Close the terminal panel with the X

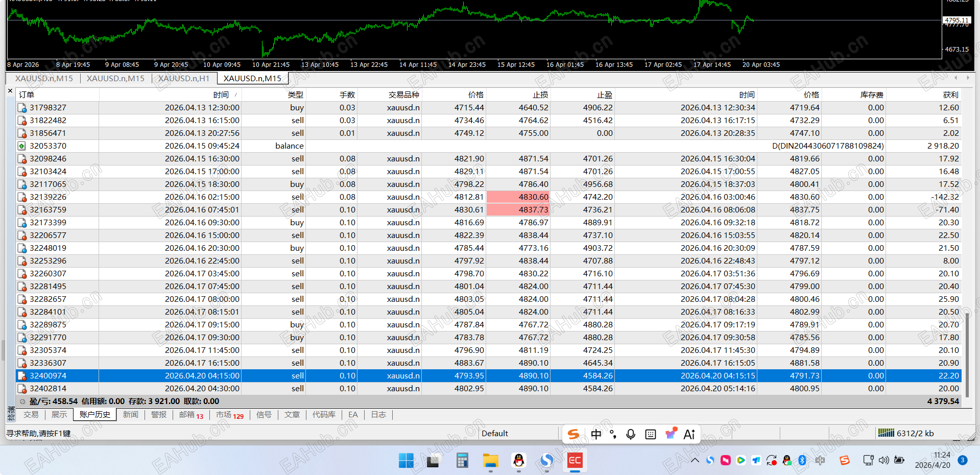[10, 91]
